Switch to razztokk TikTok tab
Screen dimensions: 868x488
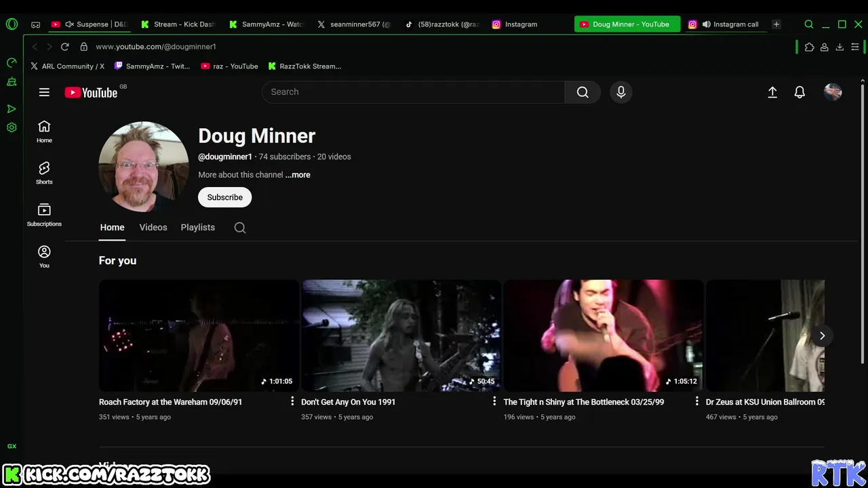442,24
